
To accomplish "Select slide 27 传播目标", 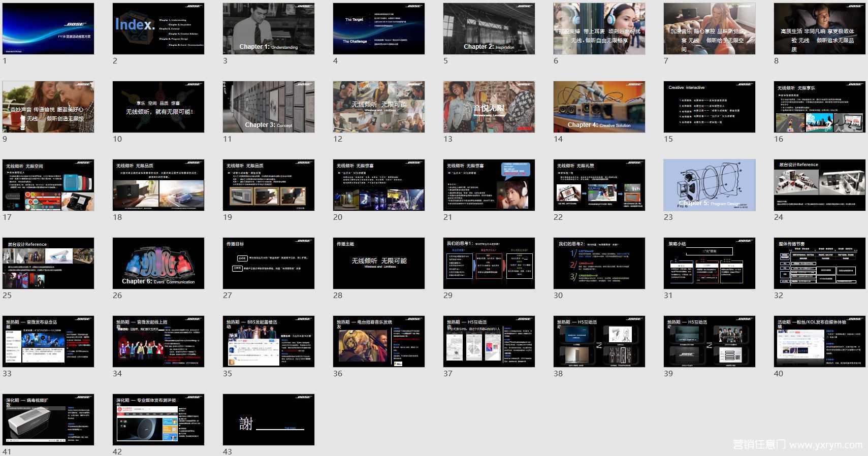I will tap(269, 263).
